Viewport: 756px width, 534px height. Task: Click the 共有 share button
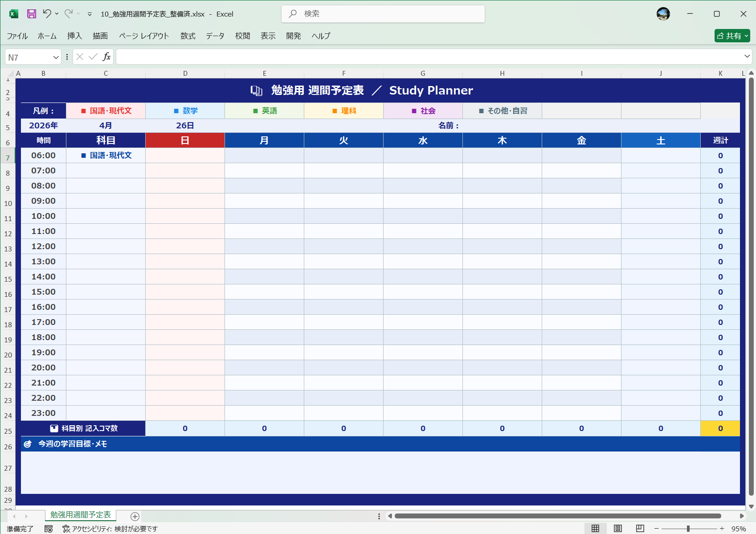[732, 36]
